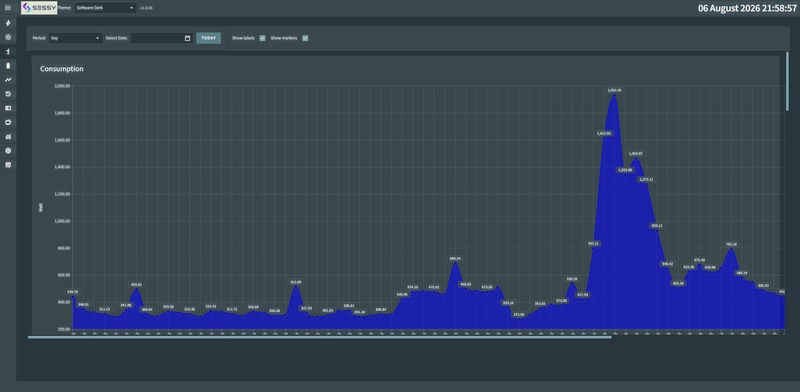Open the calendar date picker icon
Viewport: 800px width, 392px height.
tap(187, 38)
